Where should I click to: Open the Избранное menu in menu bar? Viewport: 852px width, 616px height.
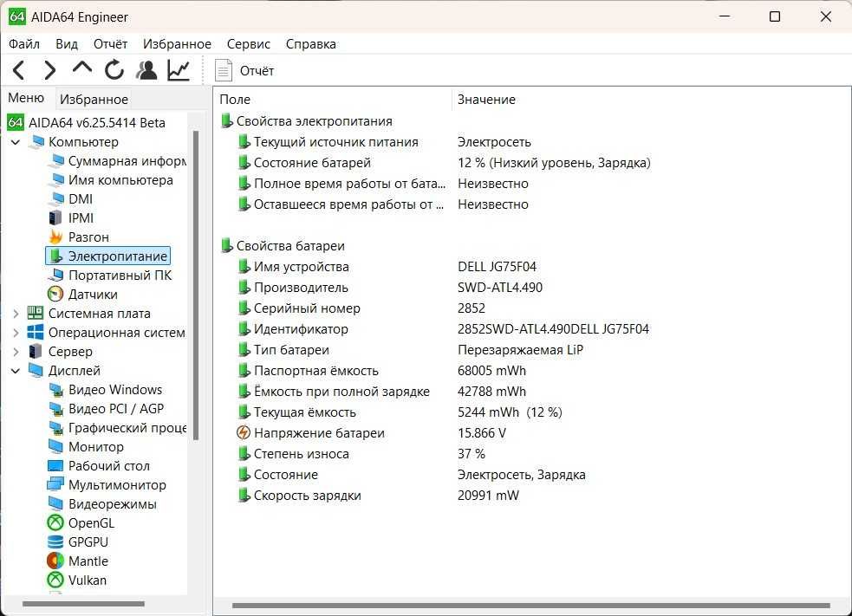point(177,44)
